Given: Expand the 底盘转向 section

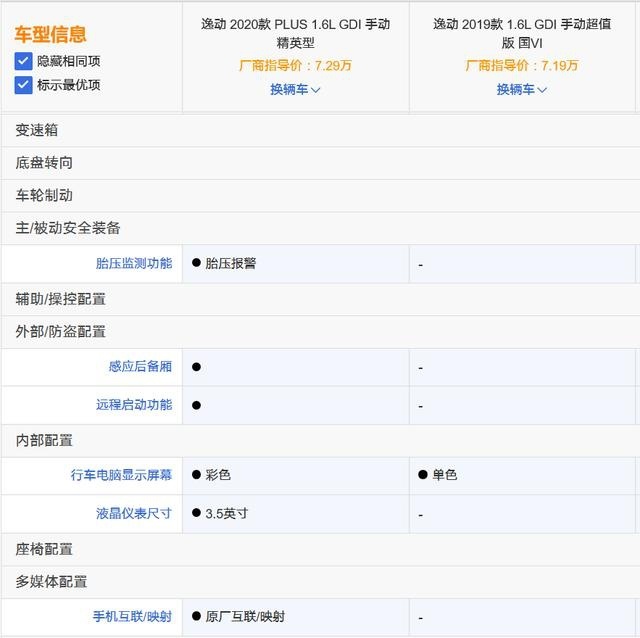Looking at the screenshot, I should tap(320, 163).
